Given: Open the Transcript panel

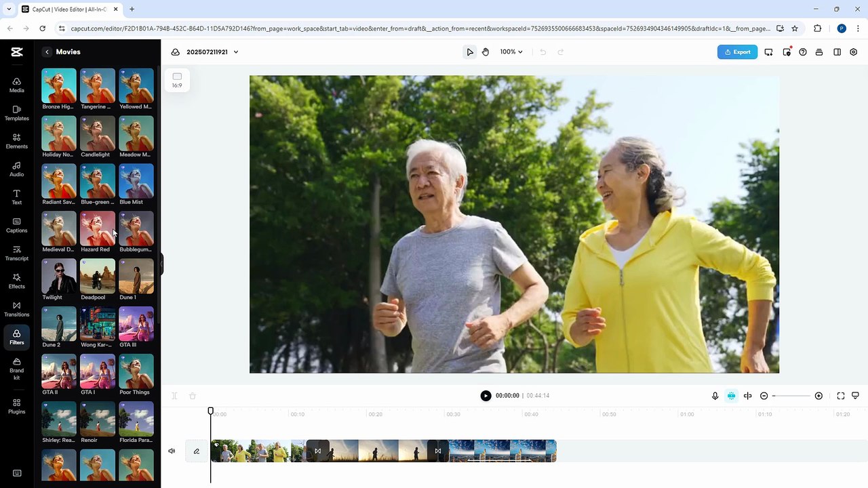Looking at the screenshot, I should (x=17, y=253).
